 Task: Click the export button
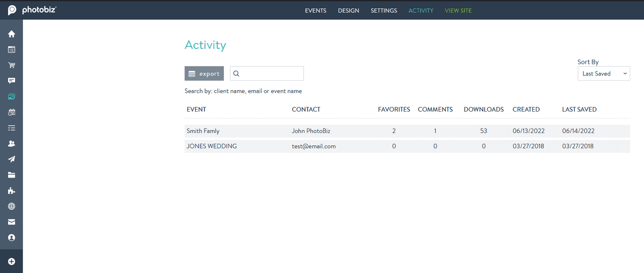pyautogui.click(x=204, y=73)
